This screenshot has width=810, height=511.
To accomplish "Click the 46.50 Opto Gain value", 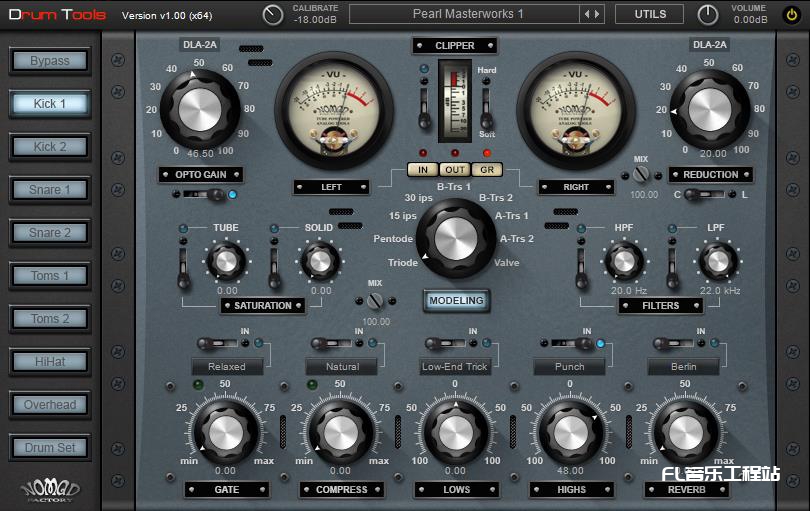I will coord(200,153).
